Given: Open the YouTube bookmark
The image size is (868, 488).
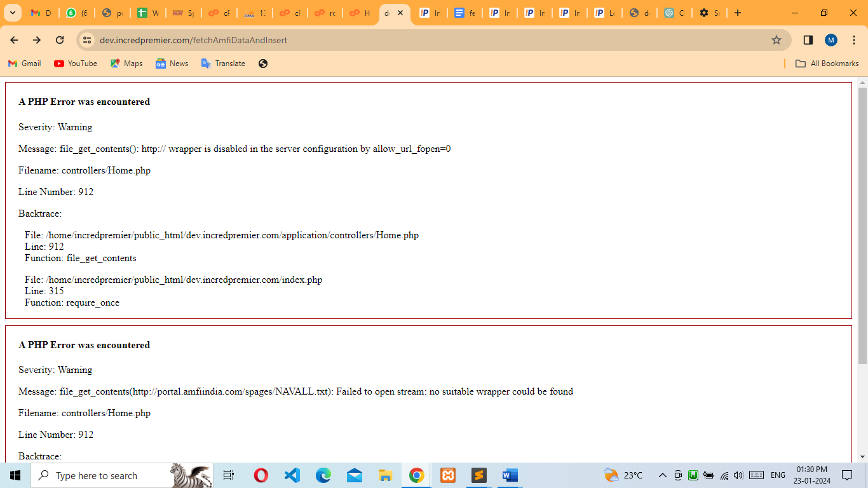Looking at the screenshot, I should [x=76, y=64].
